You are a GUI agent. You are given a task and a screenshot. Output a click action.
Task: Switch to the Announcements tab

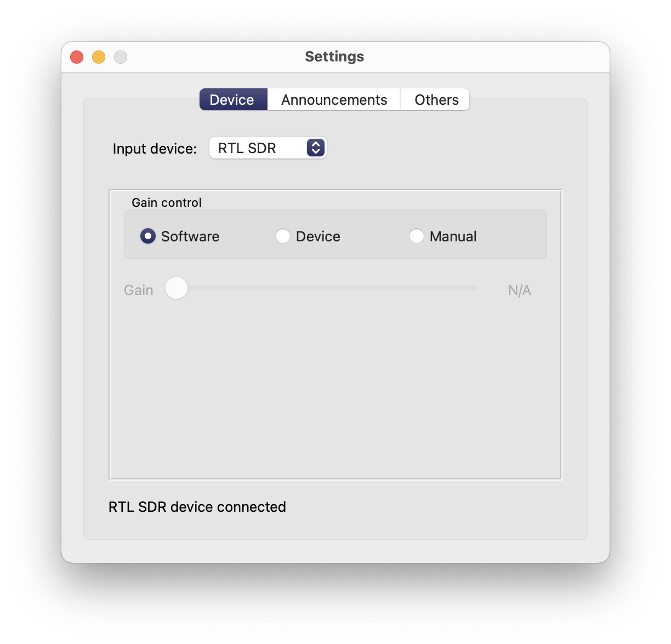(x=334, y=100)
